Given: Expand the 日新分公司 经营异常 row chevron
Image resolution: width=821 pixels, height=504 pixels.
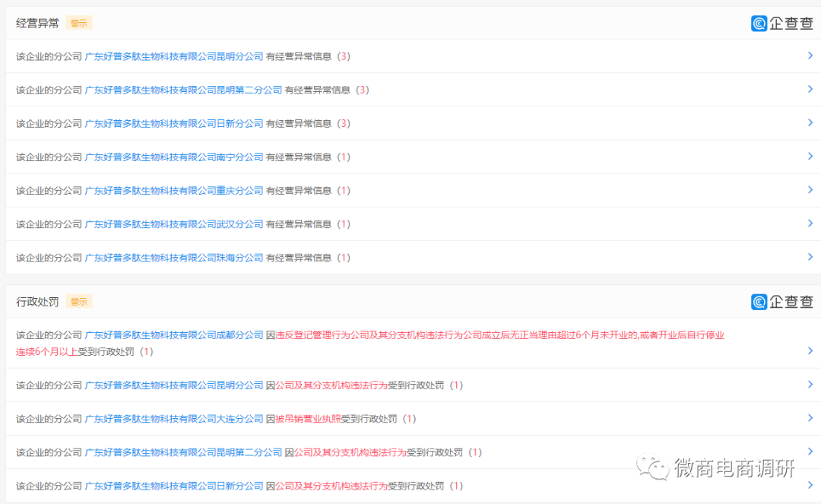Looking at the screenshot, I should click(810, 122).
